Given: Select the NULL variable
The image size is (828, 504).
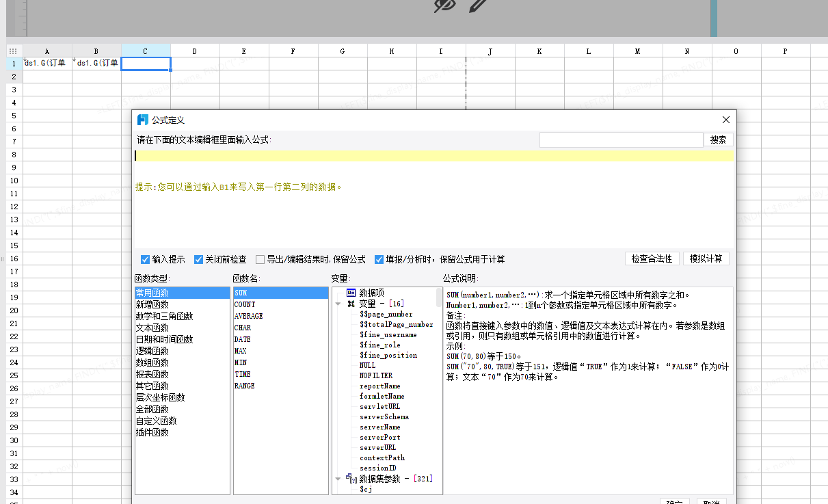Looking at the screenshot, I should [x=368, y=365].
